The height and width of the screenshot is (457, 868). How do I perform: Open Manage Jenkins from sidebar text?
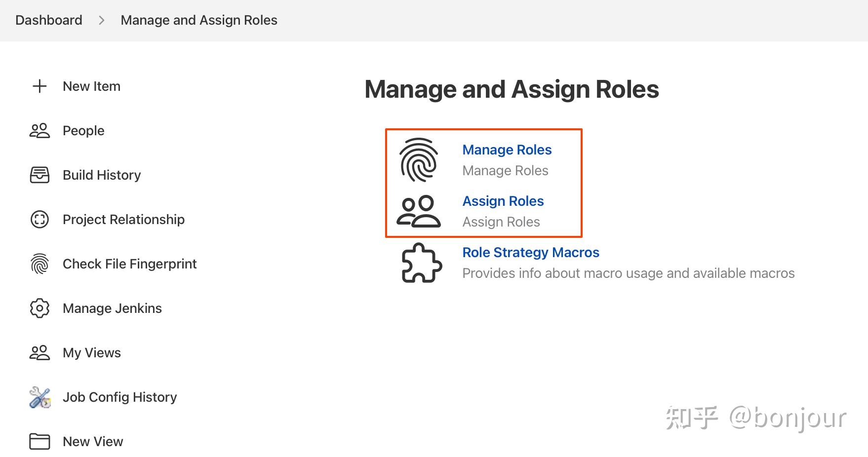[112, 308]
